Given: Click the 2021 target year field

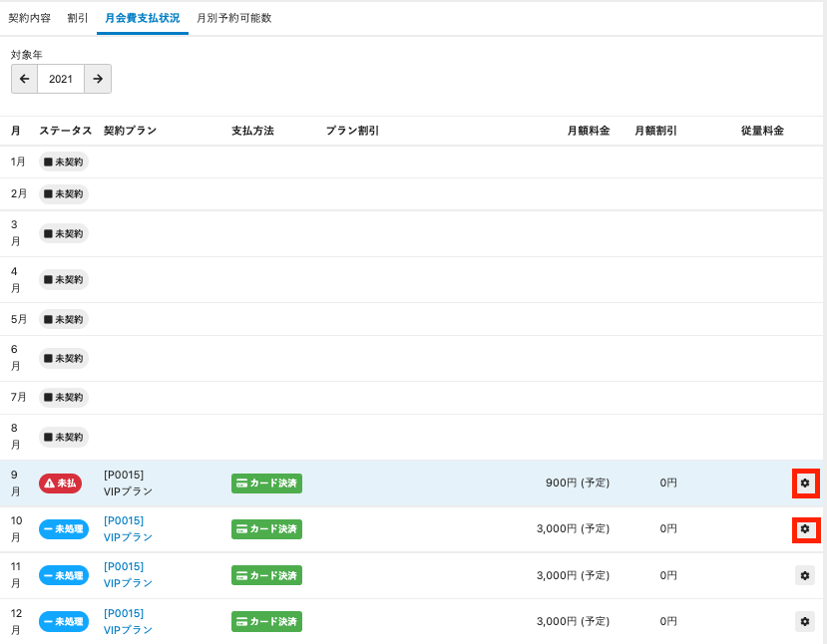Looking at the screenshot, I should point(61,79).
